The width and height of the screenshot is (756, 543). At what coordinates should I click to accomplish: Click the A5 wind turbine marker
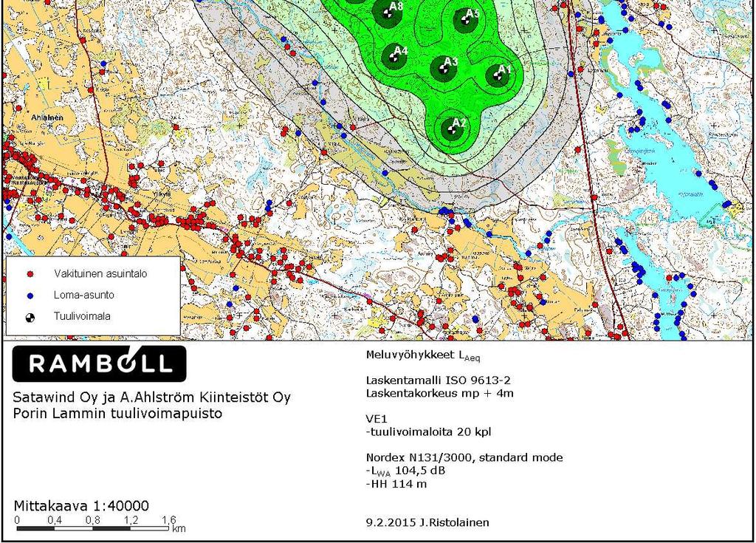465,20
